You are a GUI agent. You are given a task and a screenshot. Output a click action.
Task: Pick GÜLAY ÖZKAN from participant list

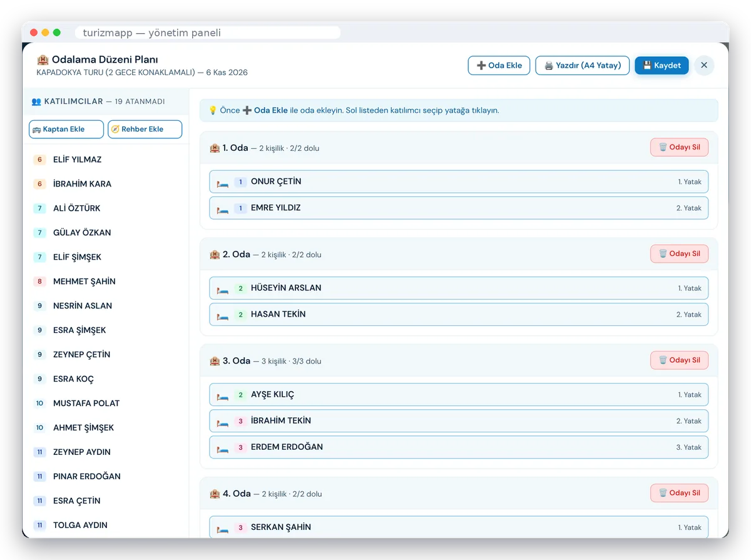[105, 233]
